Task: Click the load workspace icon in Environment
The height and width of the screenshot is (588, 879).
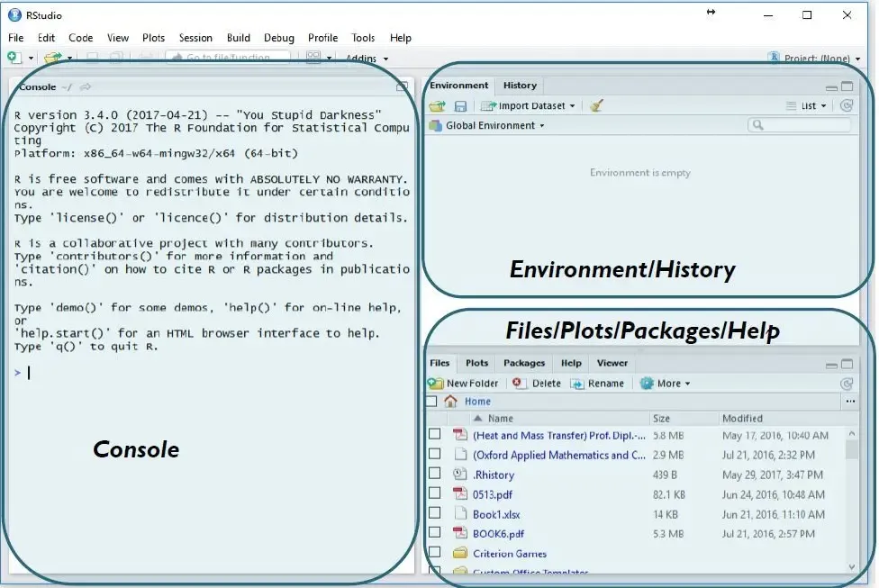Action: 438,106
